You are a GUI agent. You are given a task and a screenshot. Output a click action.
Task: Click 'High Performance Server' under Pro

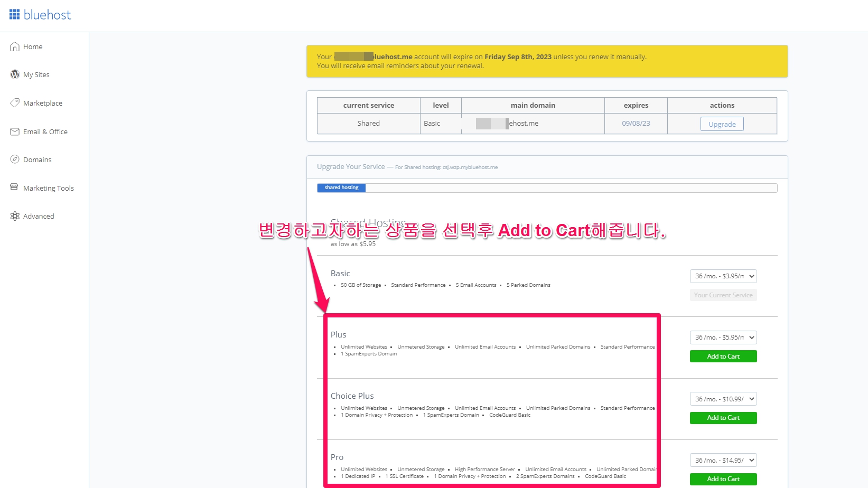coord(485,470)
